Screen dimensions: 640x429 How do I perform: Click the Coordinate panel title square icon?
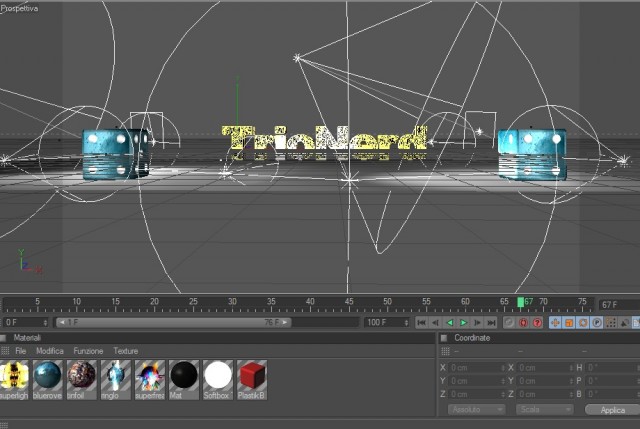[x=444, y=338]
